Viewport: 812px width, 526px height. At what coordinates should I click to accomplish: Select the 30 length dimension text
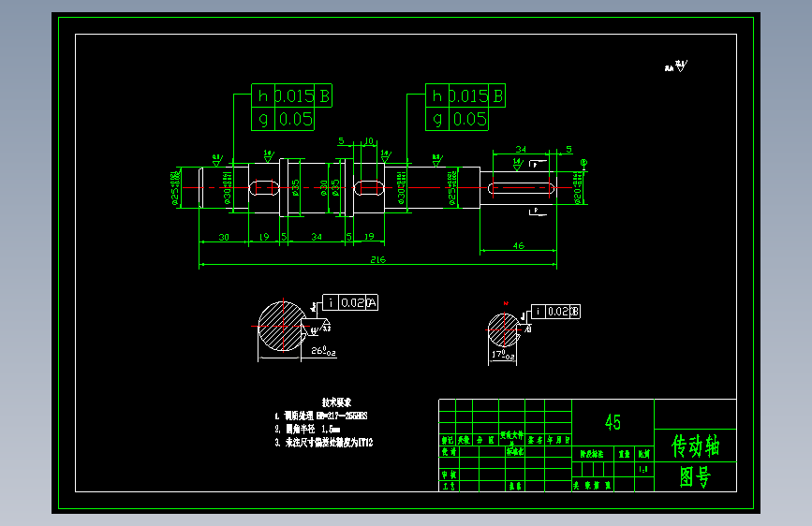point(224,237)
